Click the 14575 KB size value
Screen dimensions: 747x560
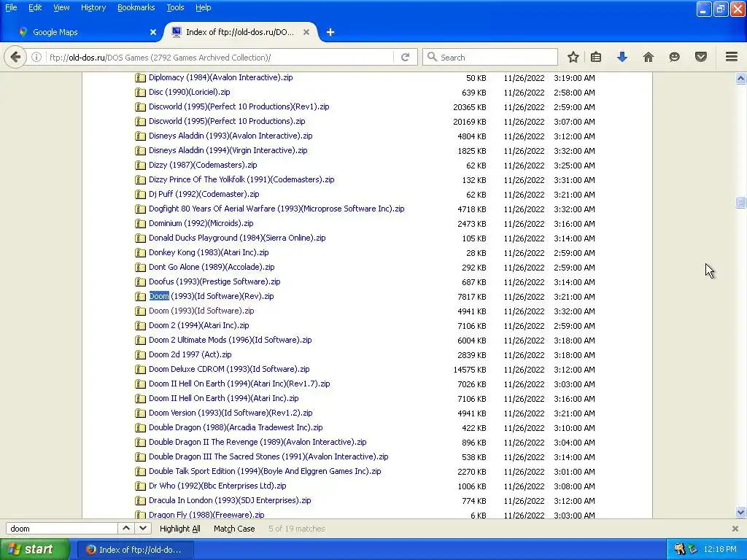(470, 370)
